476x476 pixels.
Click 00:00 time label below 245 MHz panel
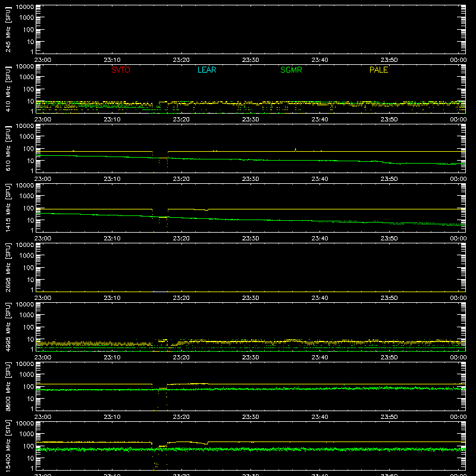458,60
